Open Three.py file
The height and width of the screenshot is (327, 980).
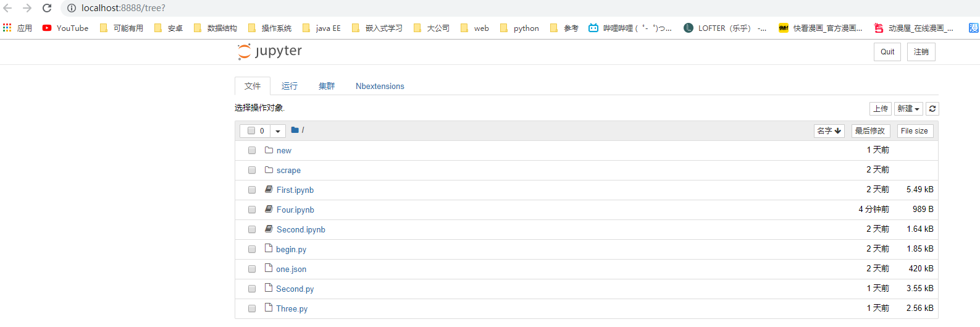(x=291, y=308)
